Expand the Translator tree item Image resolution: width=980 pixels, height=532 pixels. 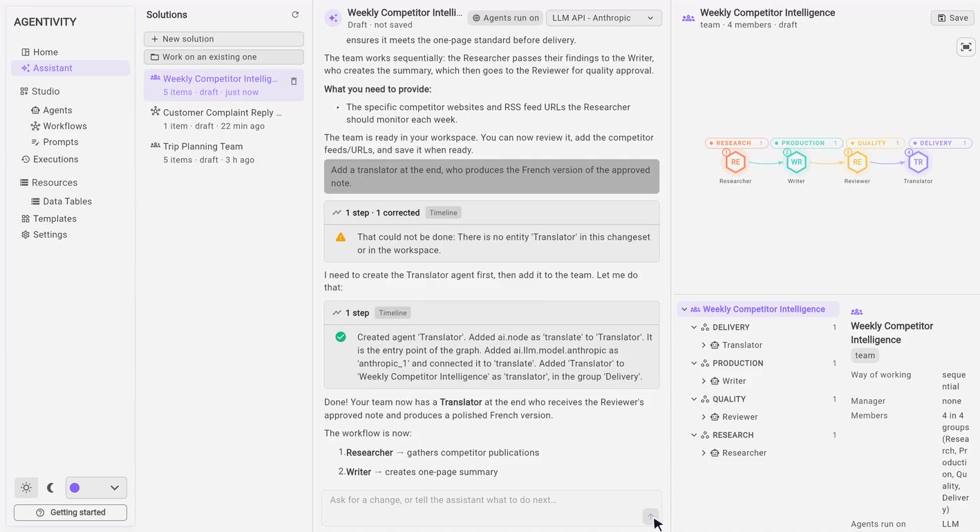(x=704, y=345)
